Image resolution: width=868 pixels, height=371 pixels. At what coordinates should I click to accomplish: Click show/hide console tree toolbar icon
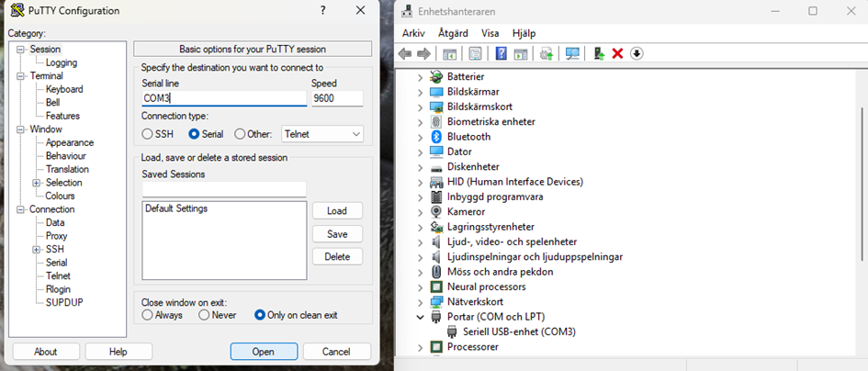coord(449,53)
